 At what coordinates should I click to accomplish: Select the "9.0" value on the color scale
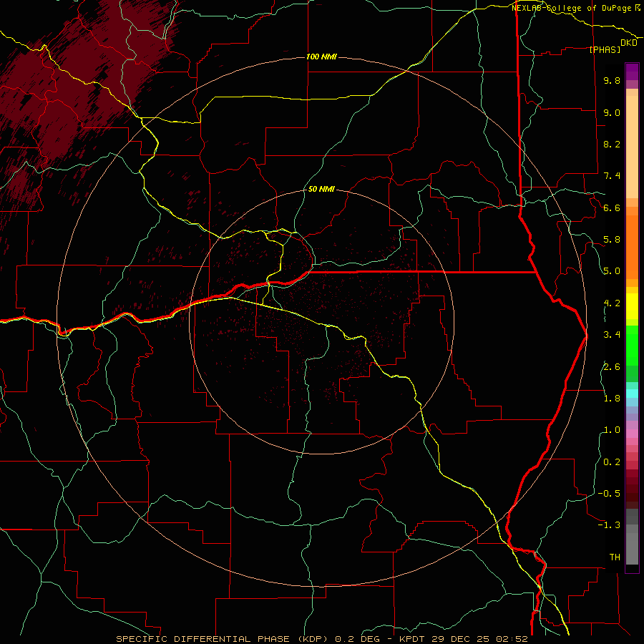coord(612,112)
